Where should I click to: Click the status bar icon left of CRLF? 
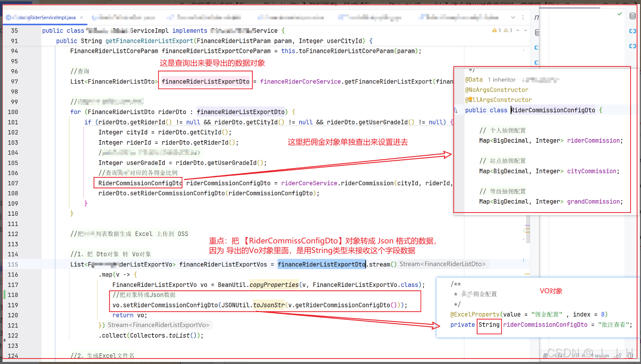pos(545,355)
